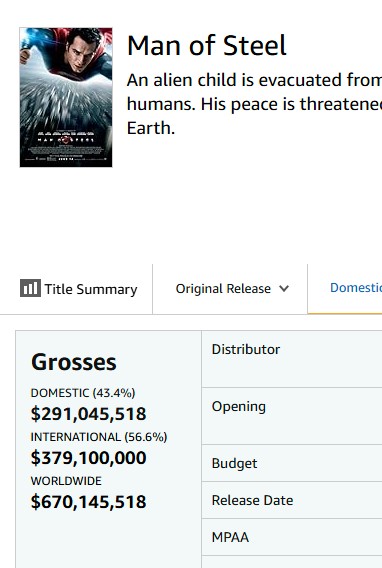Open the Man of Steel poster thumbnail

pyautogui.click(x=66, y=97)
